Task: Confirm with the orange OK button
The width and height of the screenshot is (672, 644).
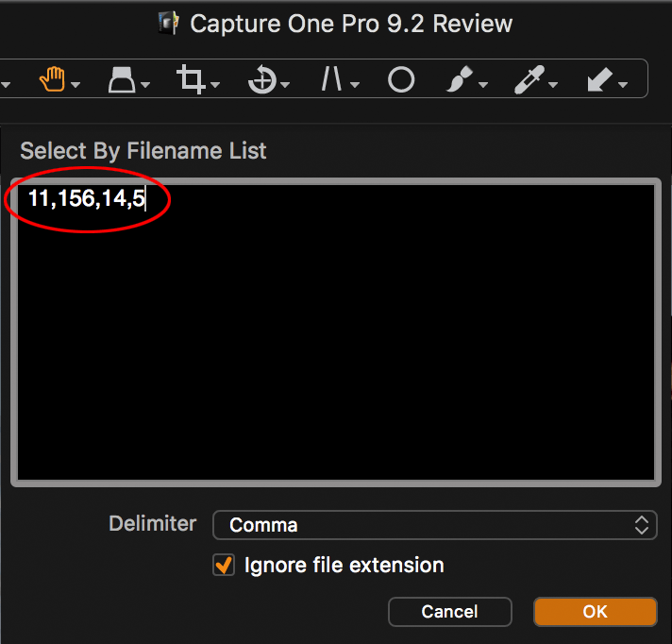Action: pyautogui.click(x=595, y=612)
